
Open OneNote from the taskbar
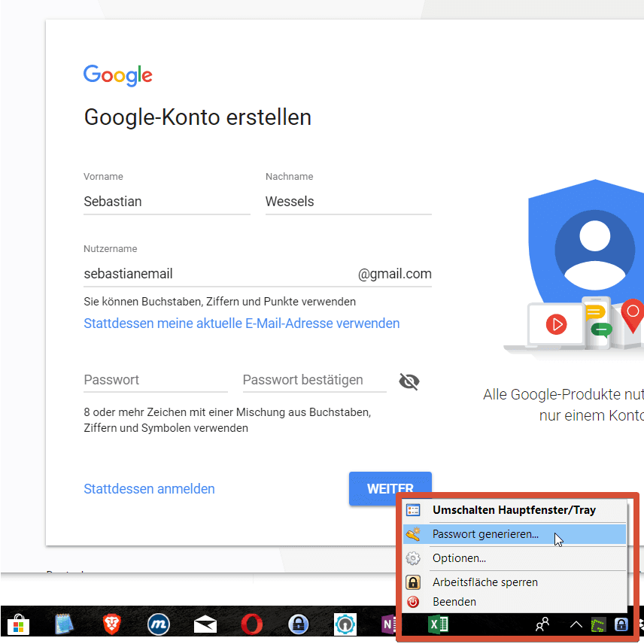[x=388, y=624]
